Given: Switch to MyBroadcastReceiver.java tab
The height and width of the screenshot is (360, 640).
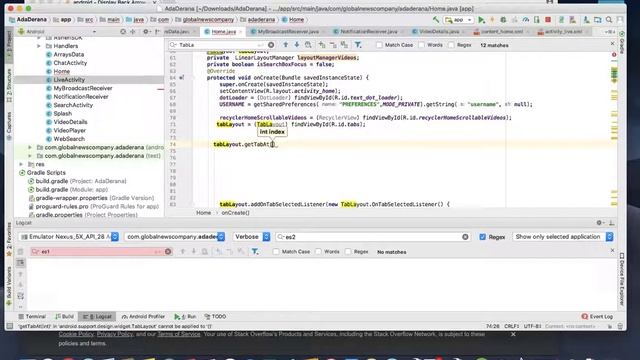Looking at the screenshot, I should point(287,31).
